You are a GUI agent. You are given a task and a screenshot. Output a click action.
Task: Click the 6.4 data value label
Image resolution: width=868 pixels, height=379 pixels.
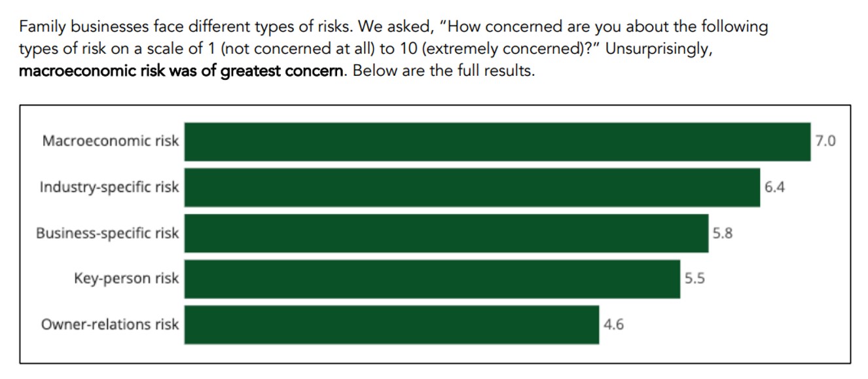(774, 187)
